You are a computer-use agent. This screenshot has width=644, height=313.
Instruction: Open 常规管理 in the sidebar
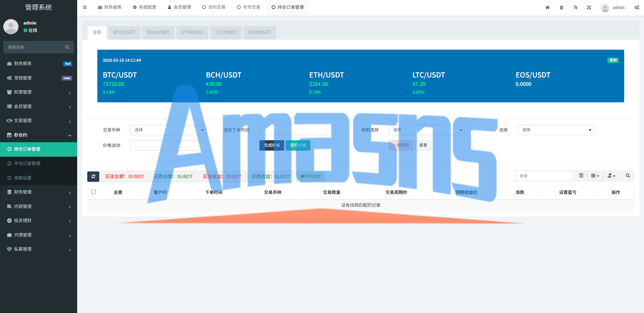pyautogui.click(x=39, y=78)
